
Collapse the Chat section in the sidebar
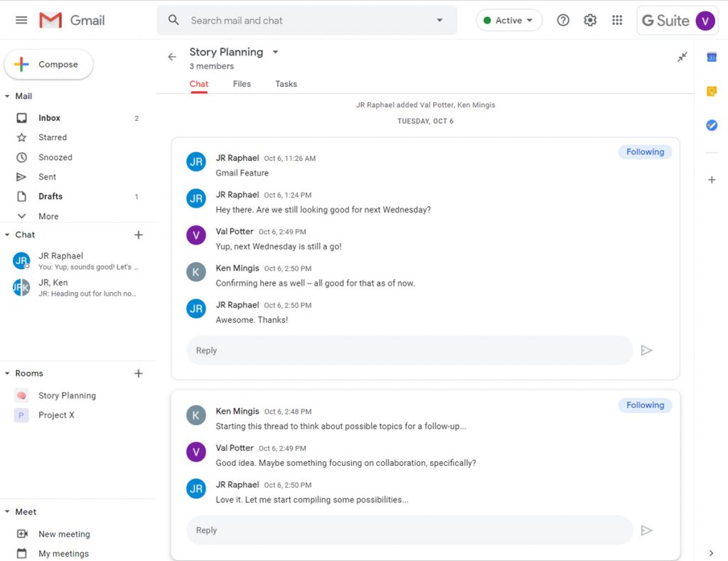point(7,235)
